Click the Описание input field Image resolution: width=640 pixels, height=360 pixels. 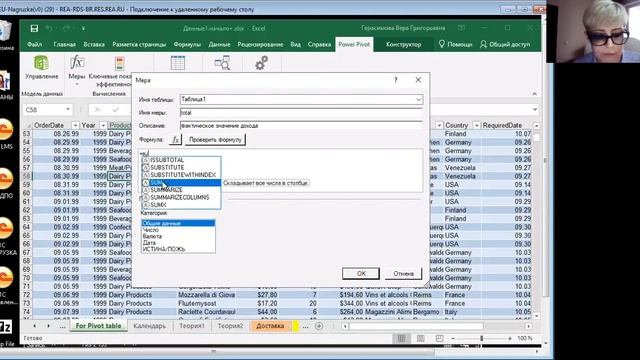[301, 126]
